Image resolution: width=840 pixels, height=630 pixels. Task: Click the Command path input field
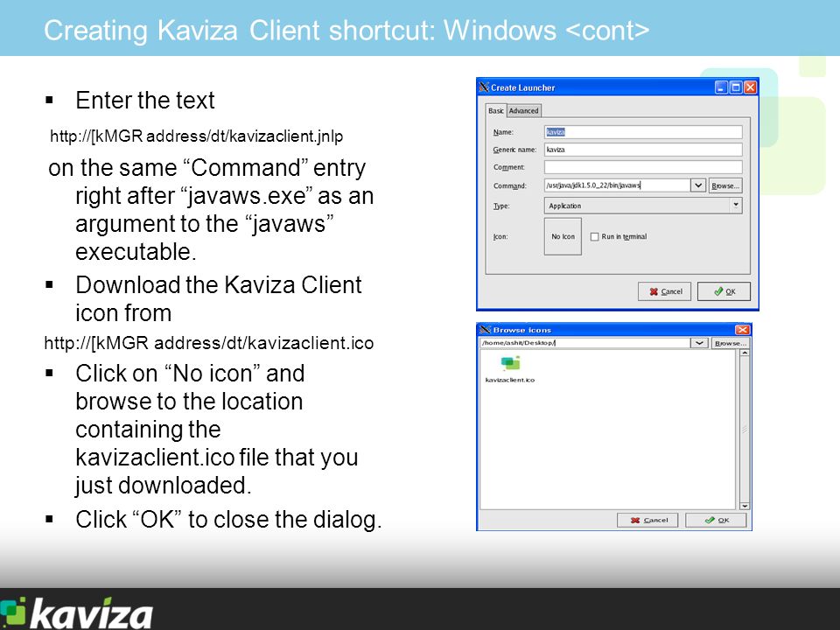point(617,185)
